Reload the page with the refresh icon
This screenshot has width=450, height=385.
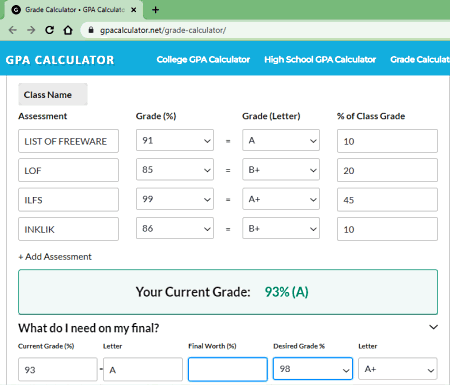(49, 30)
